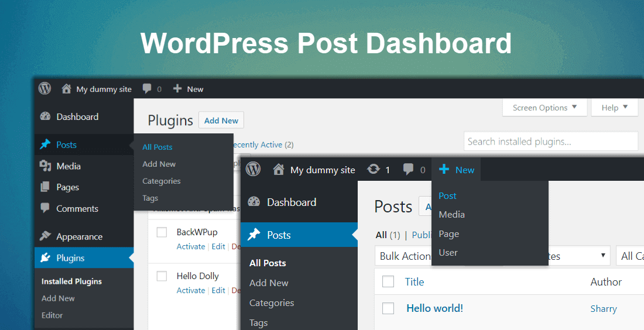Click Dashboard label in front window sidebar
This screenshot has width=644, height=330.
(x=292, y=202)
